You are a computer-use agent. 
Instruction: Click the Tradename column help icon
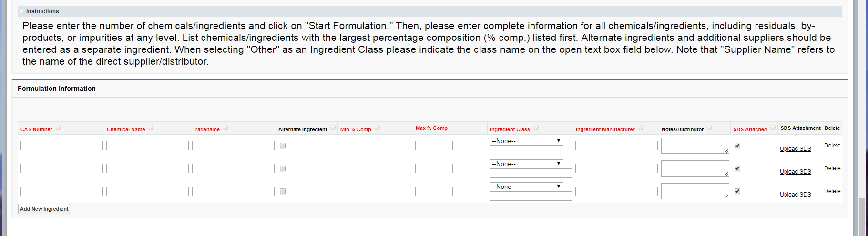pyautogui.click(x=225, y=128)
